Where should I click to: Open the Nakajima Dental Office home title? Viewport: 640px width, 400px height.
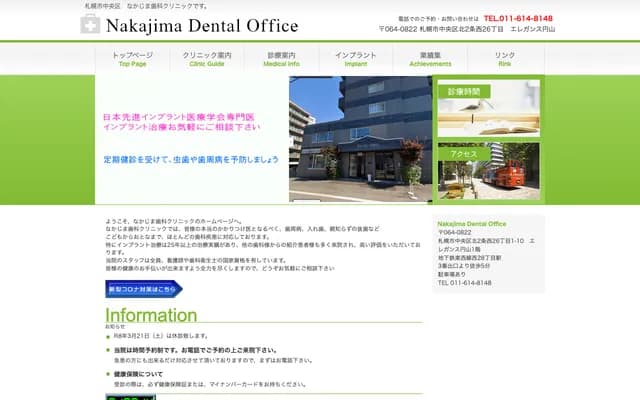(201, 25)
